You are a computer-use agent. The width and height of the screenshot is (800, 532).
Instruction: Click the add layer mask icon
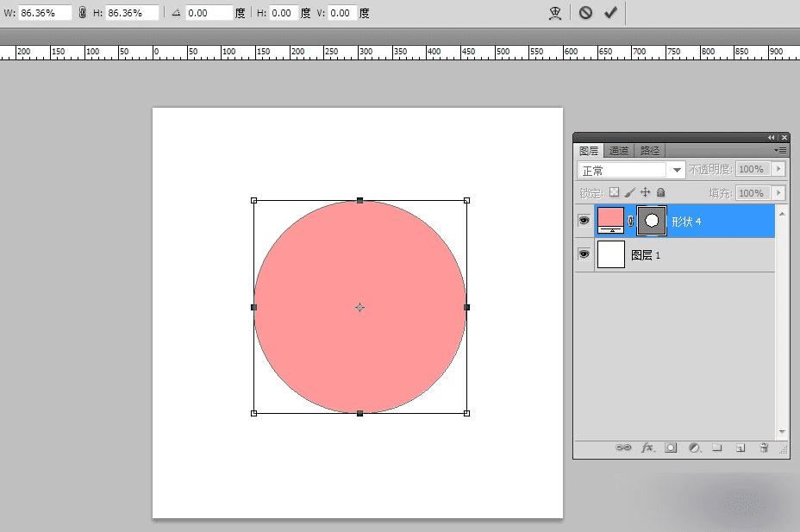pos(671,448)
